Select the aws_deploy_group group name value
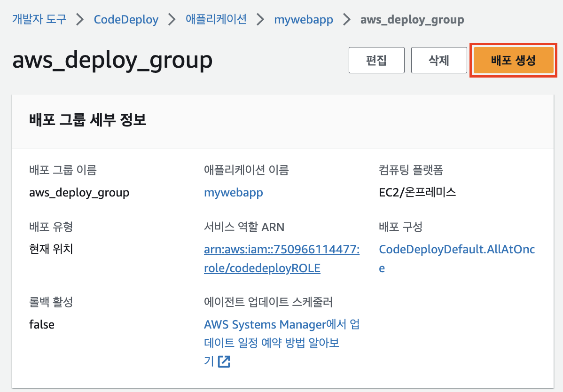 (x=79, y=193)
